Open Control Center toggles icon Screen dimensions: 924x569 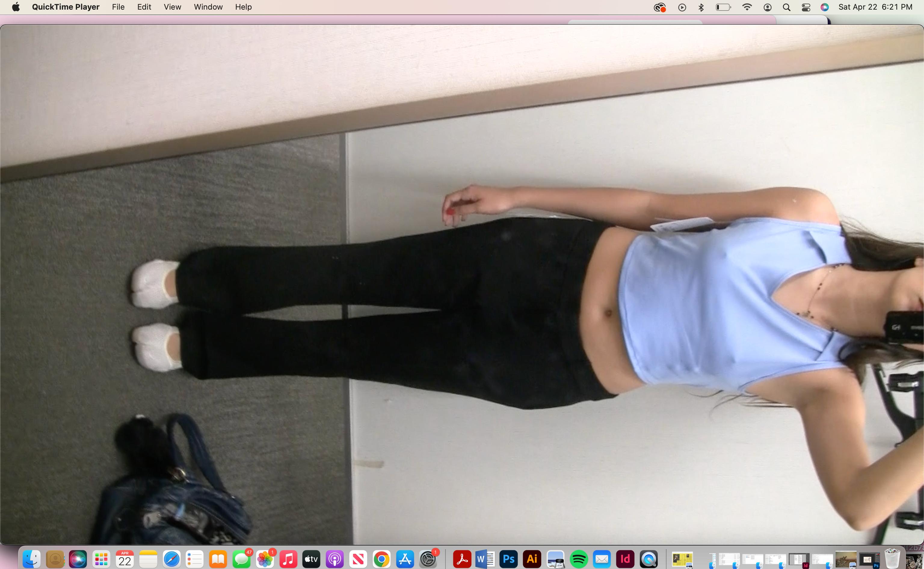click(806, 7)
